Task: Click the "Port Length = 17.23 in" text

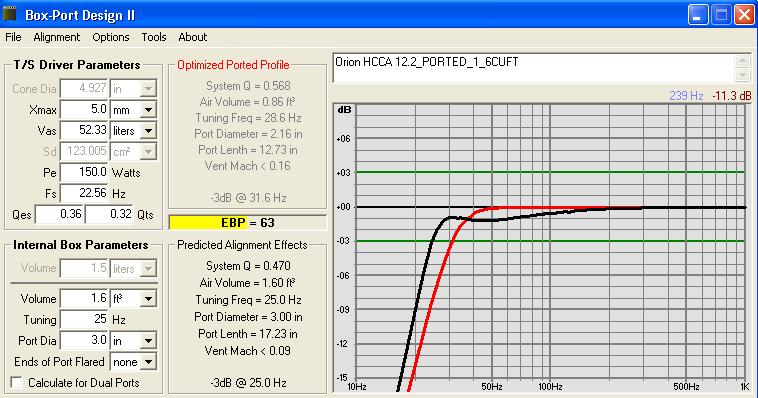Action: (248, 334)
